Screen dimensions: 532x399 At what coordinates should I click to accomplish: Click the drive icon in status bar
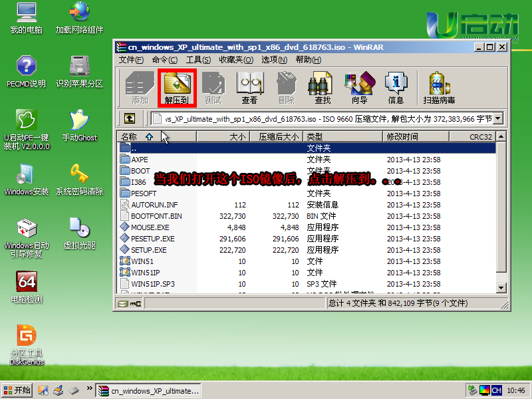(x=123, y=303)
